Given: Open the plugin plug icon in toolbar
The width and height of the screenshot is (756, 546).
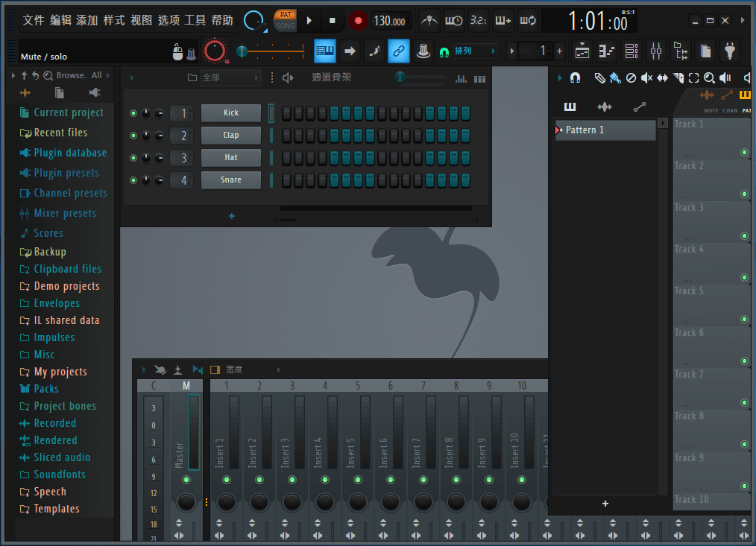Looking at the screenshot, I should (730, 51).
